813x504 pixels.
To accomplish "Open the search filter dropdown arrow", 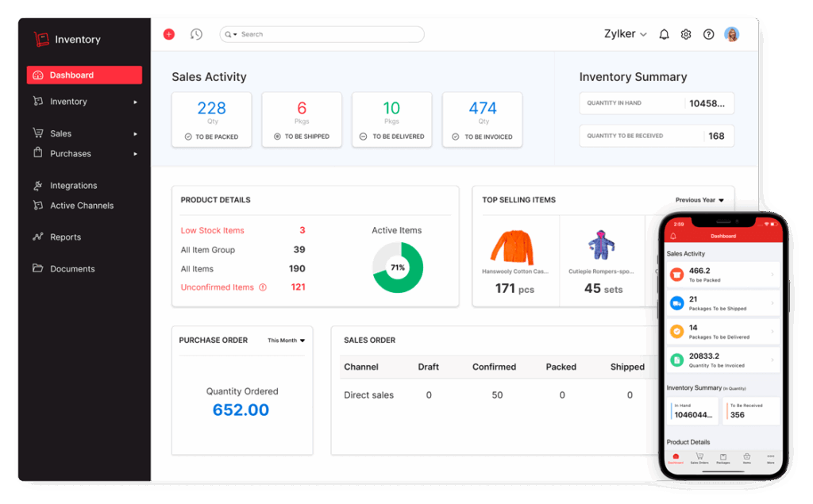I will point(235,35).
